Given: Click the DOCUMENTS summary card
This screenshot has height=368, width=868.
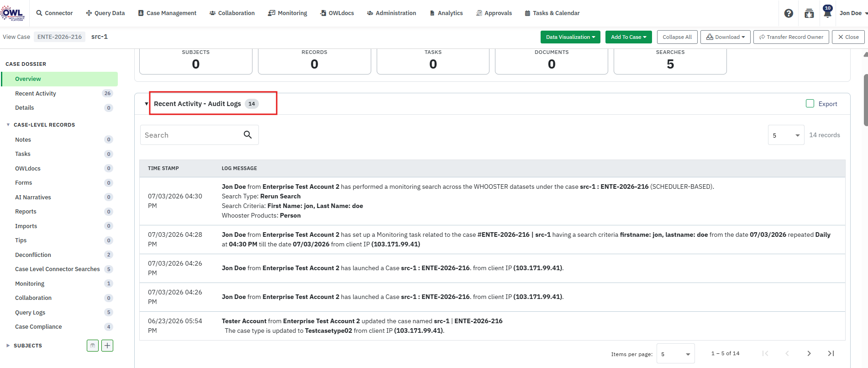Looking at the screenshot, I should [552, 61].
